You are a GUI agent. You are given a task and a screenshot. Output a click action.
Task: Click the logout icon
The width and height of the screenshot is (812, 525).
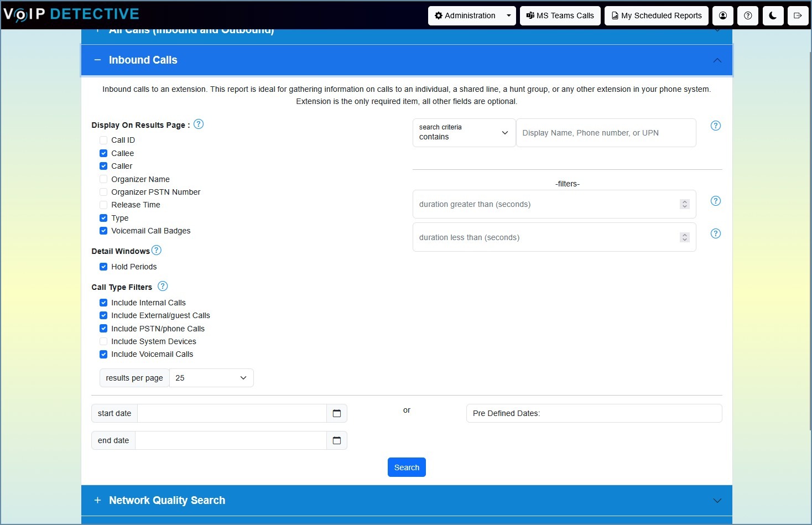[798, 15]
